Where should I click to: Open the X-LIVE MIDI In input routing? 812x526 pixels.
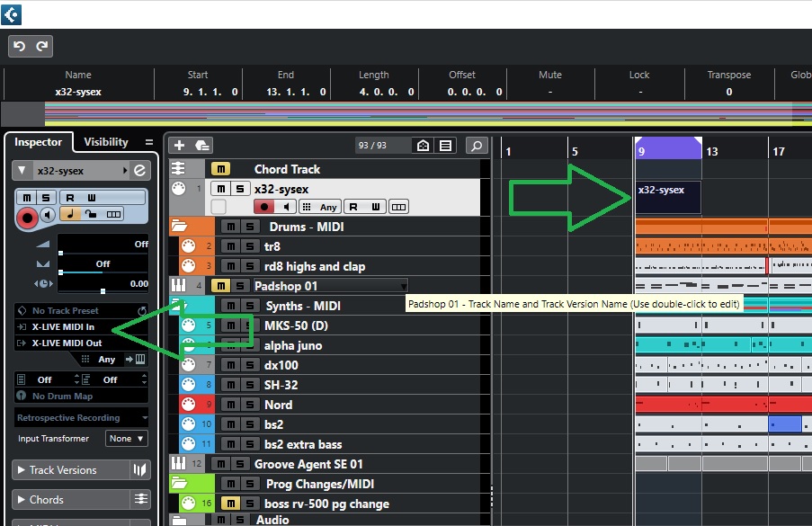[x=82, y=326]
